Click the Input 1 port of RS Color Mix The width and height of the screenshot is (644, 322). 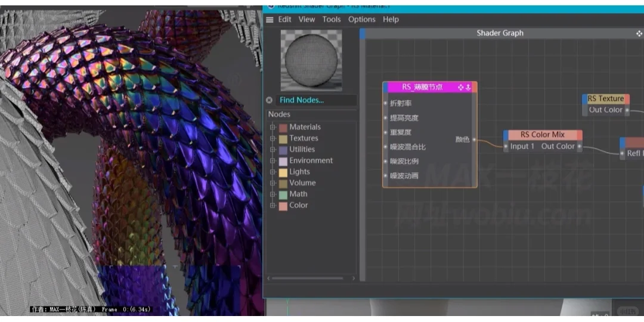click(506, 146)
